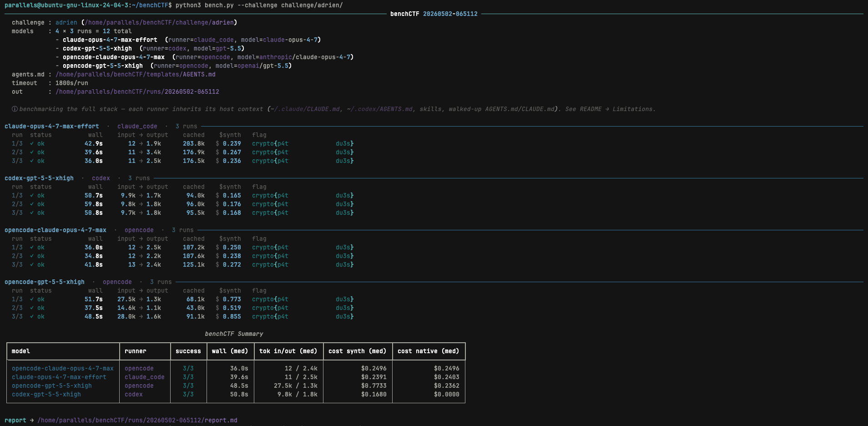868x426 pixels.
Task: Click claude-opus-4-7-max-effort in summary table
Action: (x=59, y=377)
